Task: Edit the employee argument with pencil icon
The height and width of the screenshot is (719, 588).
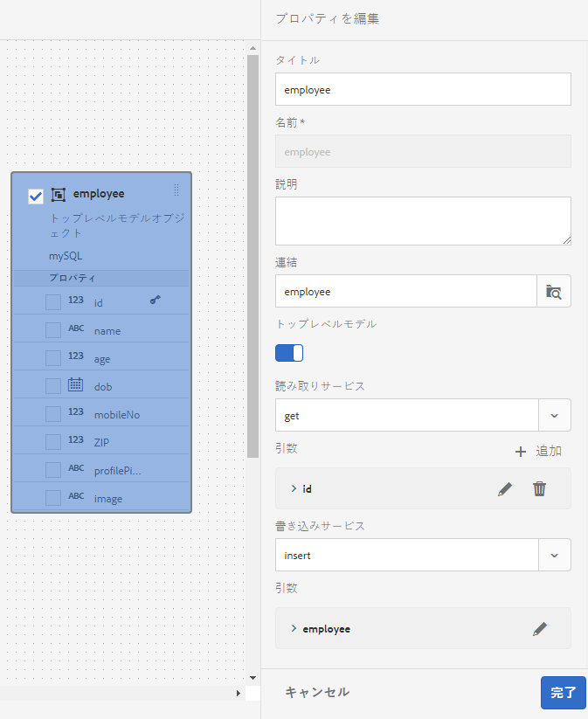Action: 540,629
